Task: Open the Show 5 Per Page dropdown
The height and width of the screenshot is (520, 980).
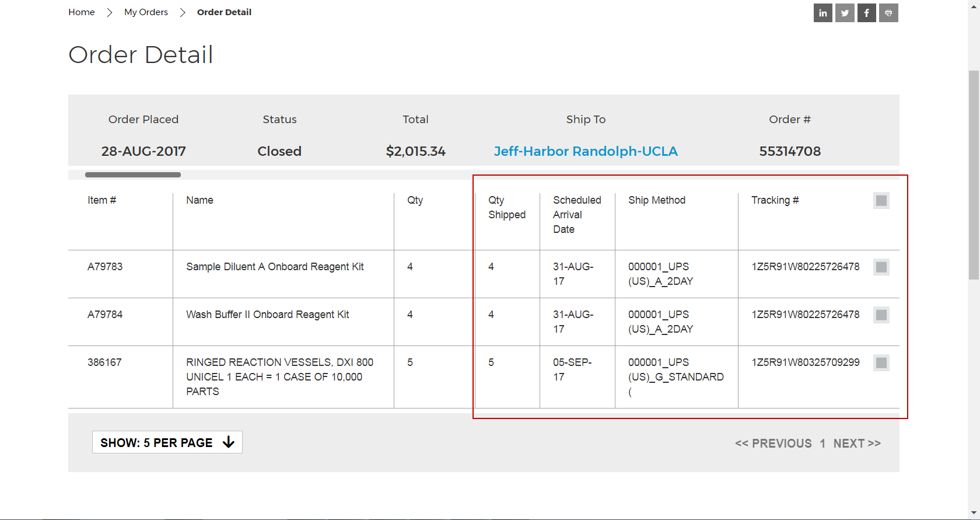Action: [167, 442]
